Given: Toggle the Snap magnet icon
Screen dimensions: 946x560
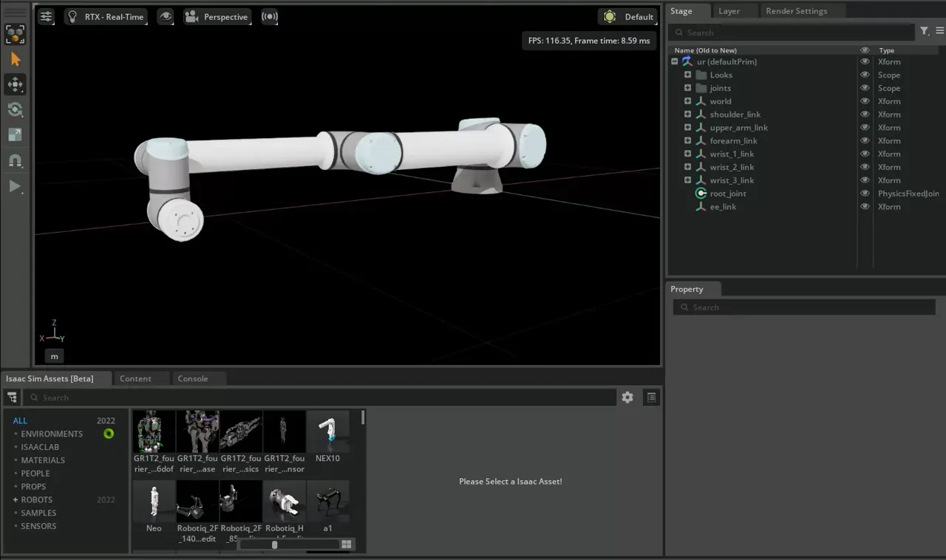Looking at the screenshot, I should (x=15, y=160).
